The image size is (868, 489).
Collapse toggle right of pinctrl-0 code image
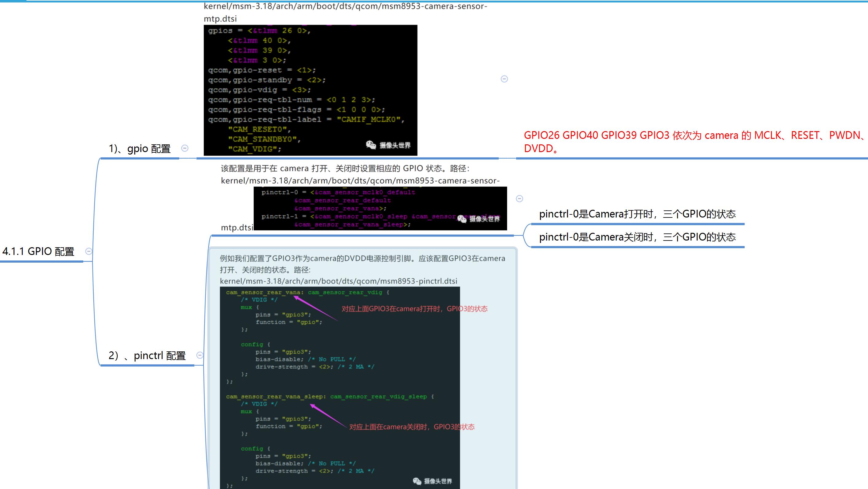point(520,198)
